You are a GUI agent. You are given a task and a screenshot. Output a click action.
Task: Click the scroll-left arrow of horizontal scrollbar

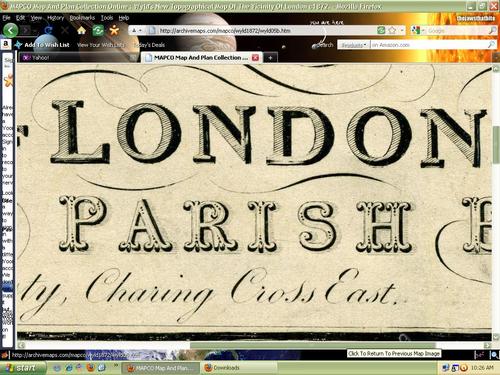click(21, 345)
